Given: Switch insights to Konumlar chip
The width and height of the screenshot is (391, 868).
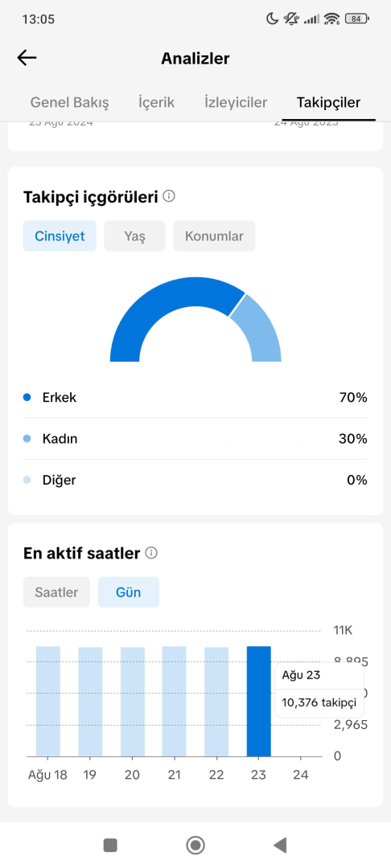Looking at the screenshot, I should tap(214, 235).
